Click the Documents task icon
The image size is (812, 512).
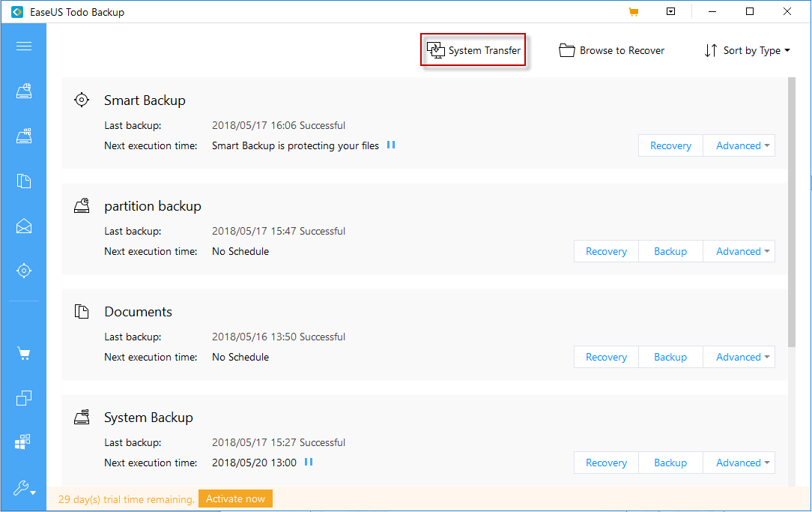tap(82, 311)
